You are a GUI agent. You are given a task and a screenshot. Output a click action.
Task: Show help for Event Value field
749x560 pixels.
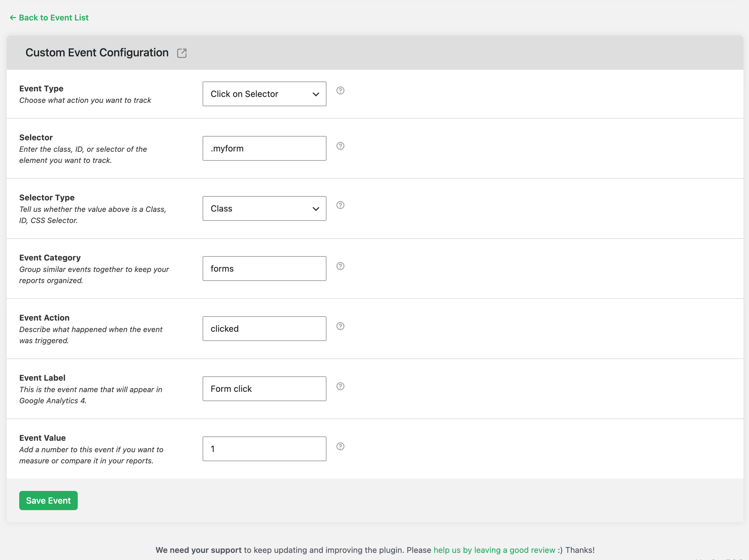340,446
